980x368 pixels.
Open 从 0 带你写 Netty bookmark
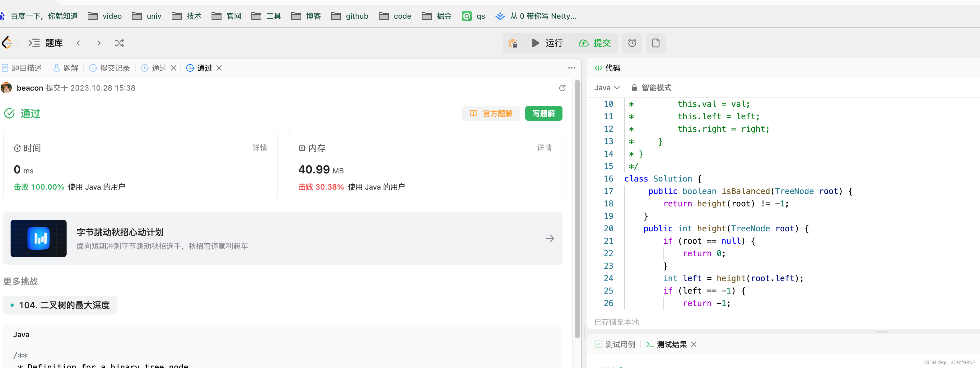(x=536, y=16)
